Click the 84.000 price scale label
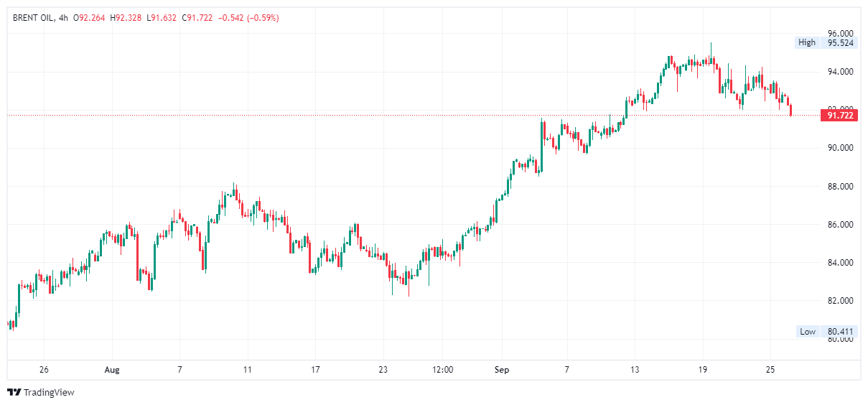Image resolution: width=868 pixels, height=405 pixels. pyautogui.click(x=840, y=263)
